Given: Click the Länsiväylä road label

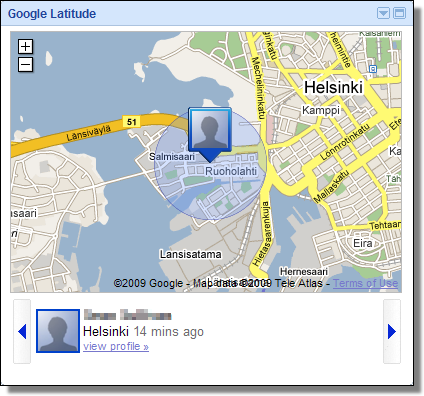Looking at the screenshot, I should pyautogui.click(x=89, y=133).
